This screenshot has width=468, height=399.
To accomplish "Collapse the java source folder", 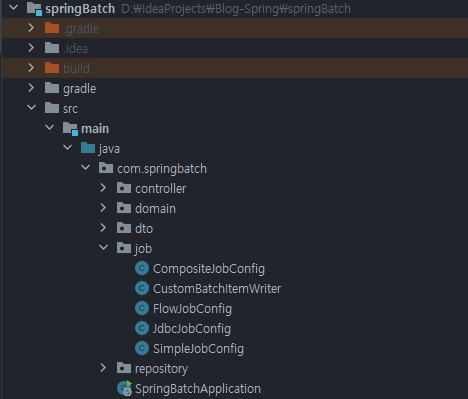I will click(67, 147).
